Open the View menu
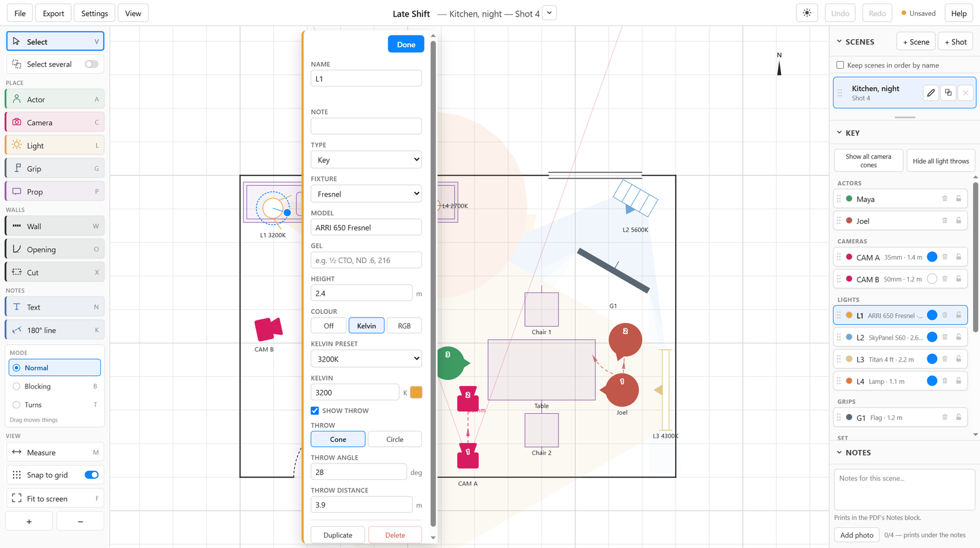980x548 pixels. [x=133, y=13]
